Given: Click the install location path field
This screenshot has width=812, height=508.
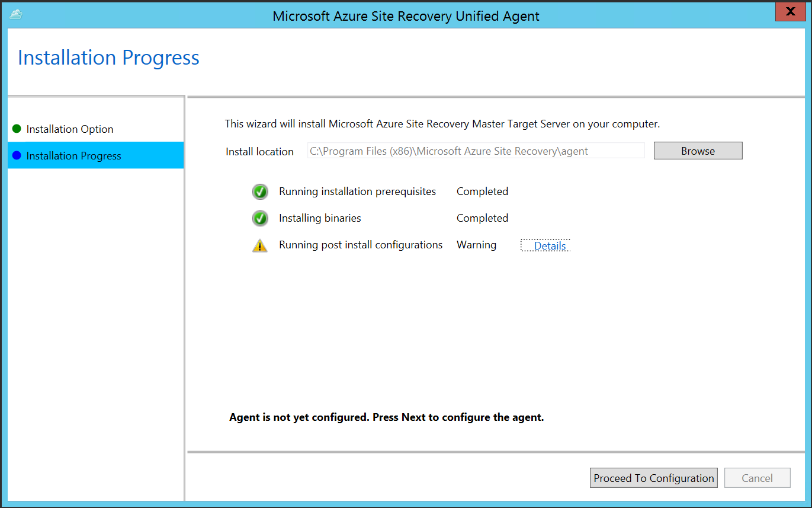Looking at the screenshot, I should 476,151.
